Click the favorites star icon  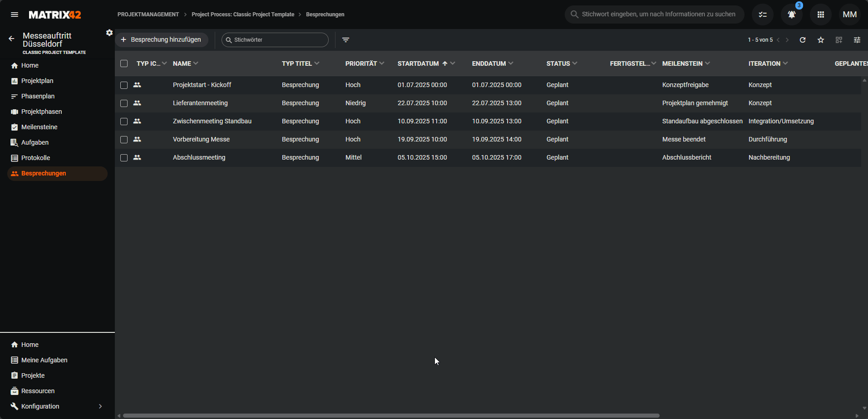click(x=821, y=40)
